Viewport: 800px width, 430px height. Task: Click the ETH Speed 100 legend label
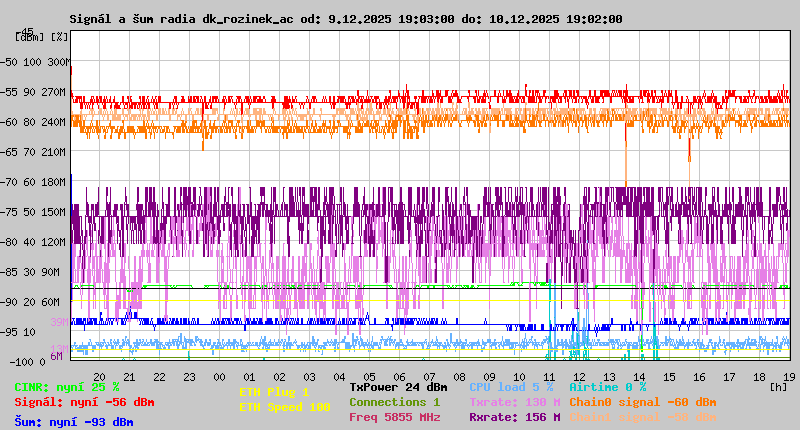[x=284, y=407]
